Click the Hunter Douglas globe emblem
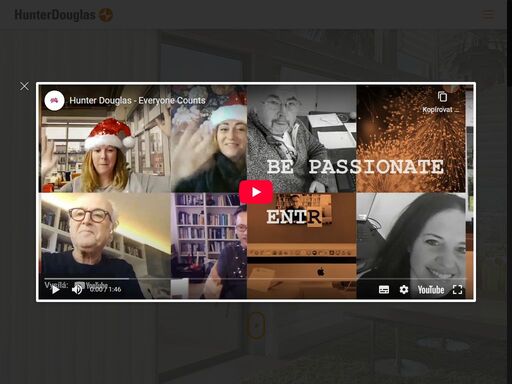This screenshot has width=512, height=384. click(x=106, y=15)
